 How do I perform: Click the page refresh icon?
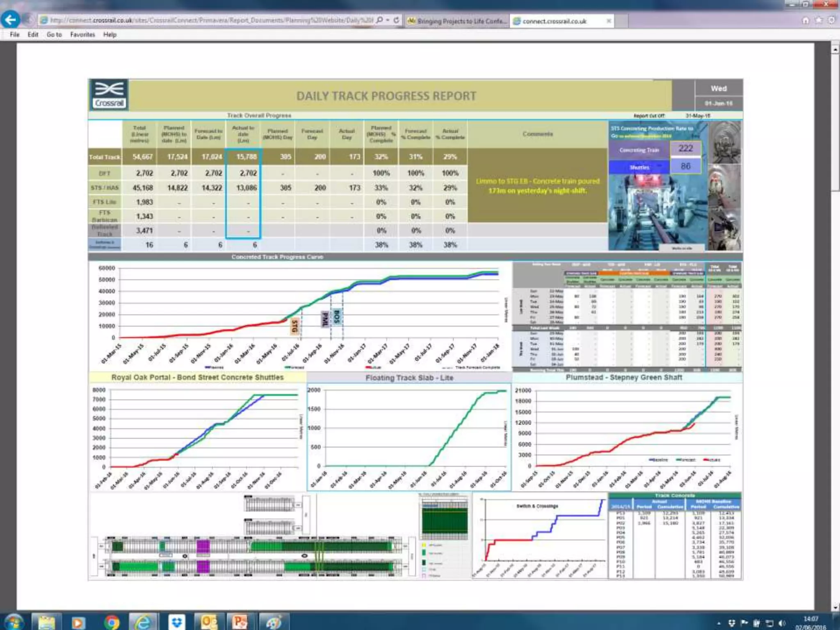tap(396, 20)
